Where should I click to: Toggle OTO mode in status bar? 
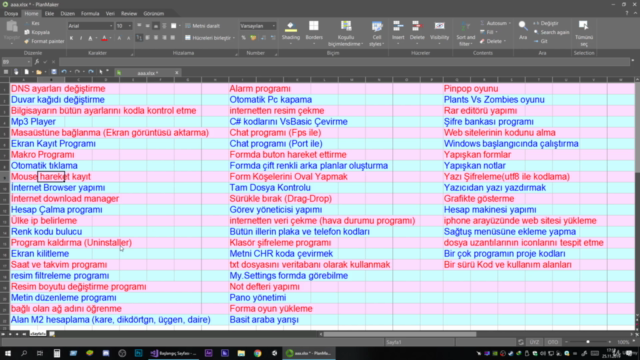click(553, 342)
